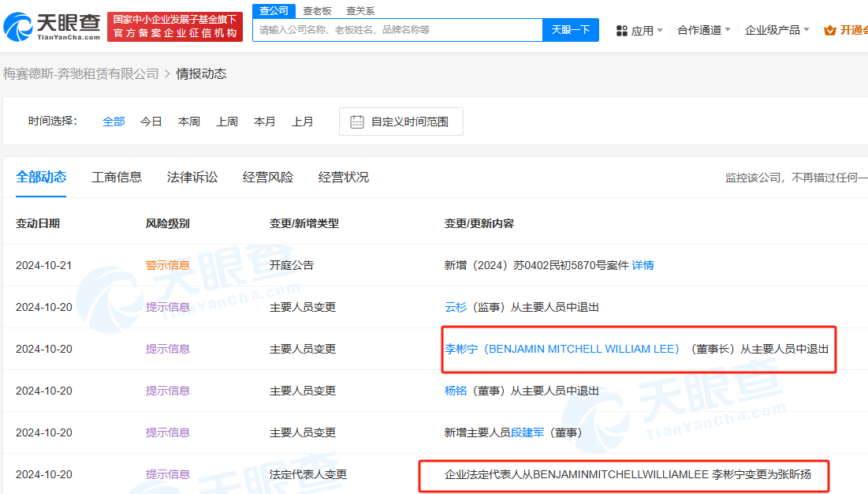Image resolution: width=868 pixels, height=494 pixels.
Task: Open 段建军 director profile link
Action: (x=527, y=432)
